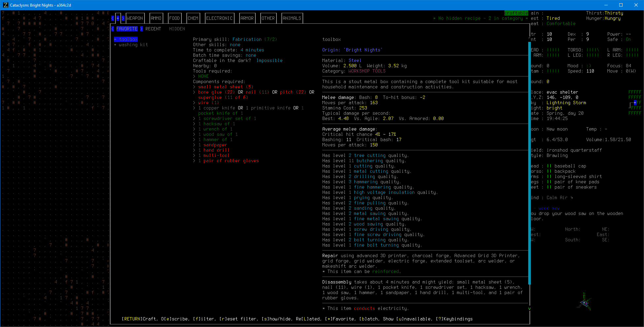Switch to the OTHER category tab

[268, 18]
